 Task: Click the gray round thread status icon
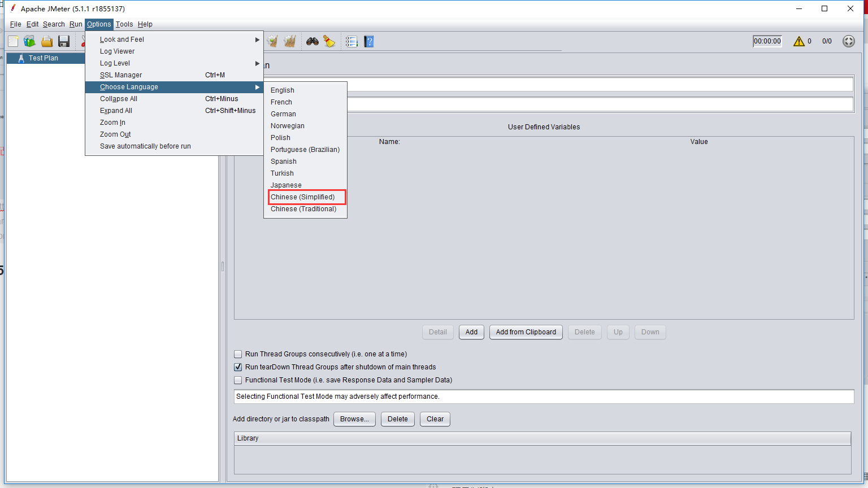click(849, 41)
